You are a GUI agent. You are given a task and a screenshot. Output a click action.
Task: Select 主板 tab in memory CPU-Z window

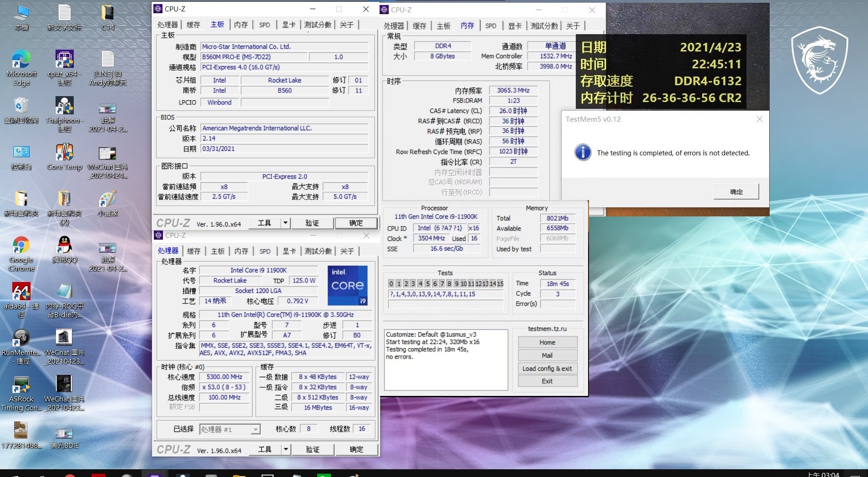(x=443, y=26)
